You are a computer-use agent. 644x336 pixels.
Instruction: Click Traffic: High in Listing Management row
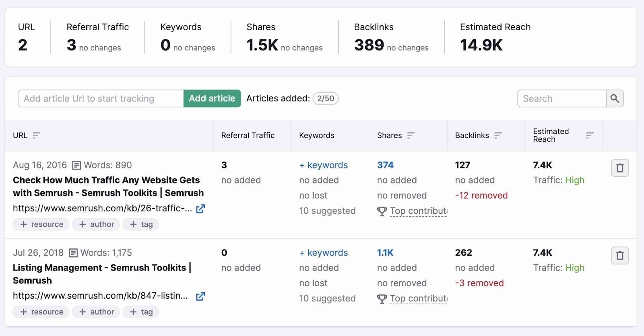tap(559, 268)
